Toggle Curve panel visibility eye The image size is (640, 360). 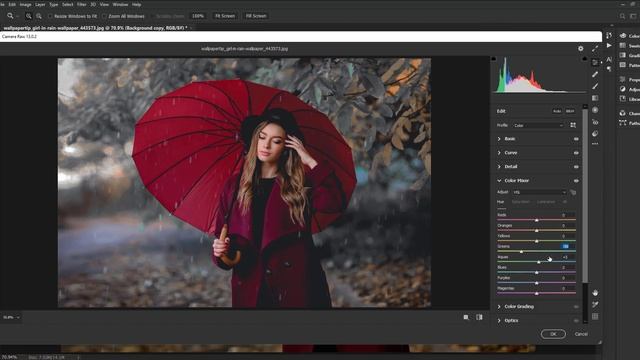click(576, 153)
